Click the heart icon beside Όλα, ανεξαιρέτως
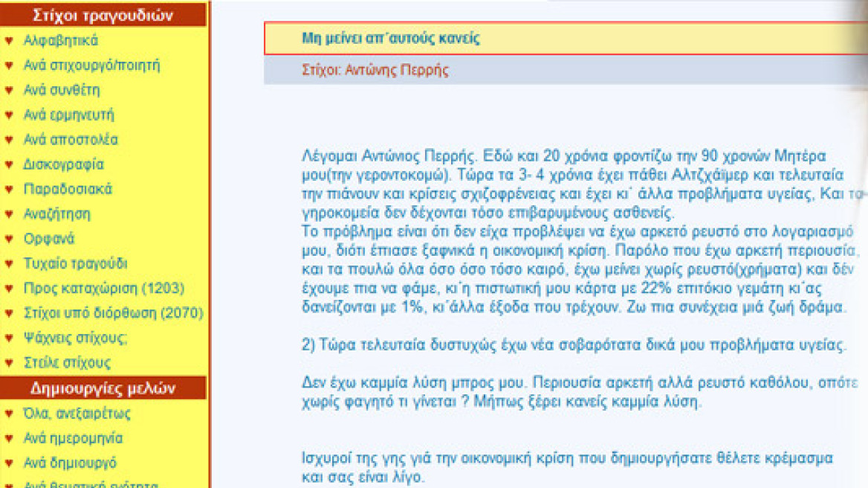The width and height of the screenshot is (868, 488). coord(10,411)
